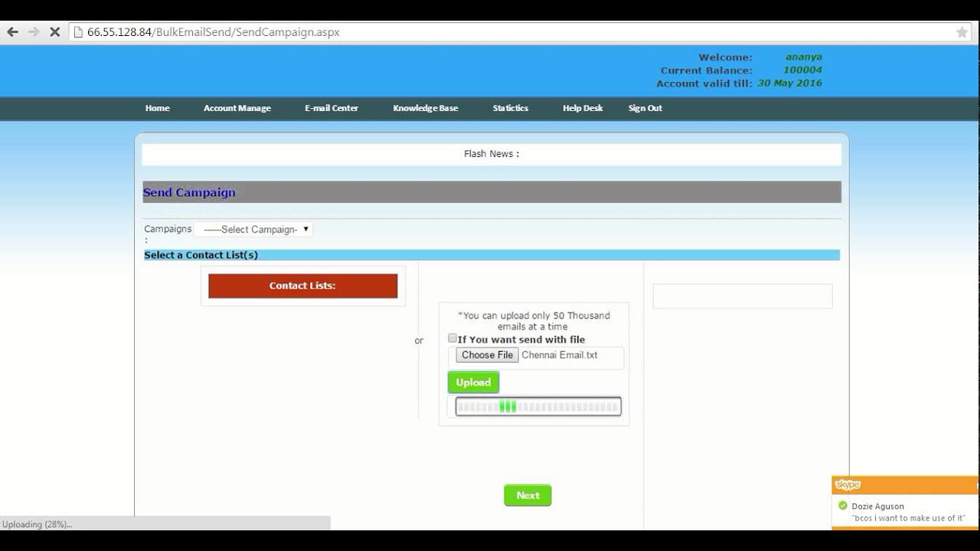
Task: Open Help Desk menu
Action: [x=583, y=108]
